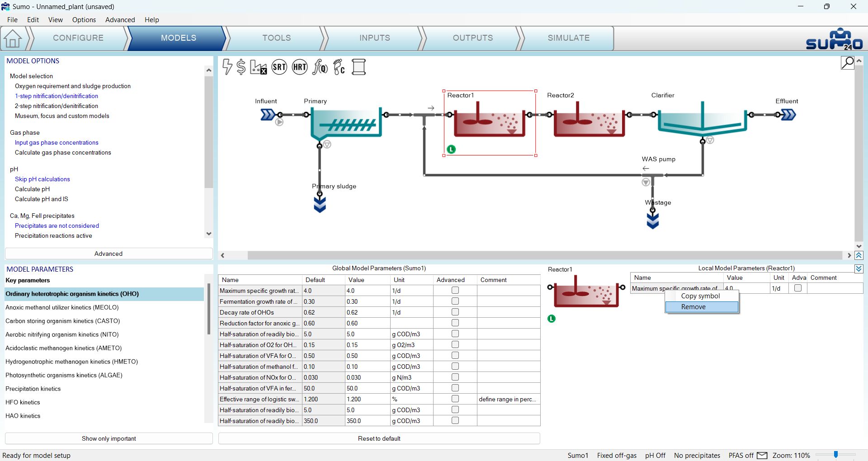Toggle Advanced for Half-saturation of NOx row
Viewport: 868px width, 461px height.
pyautogui.click(x=455, y=377)
